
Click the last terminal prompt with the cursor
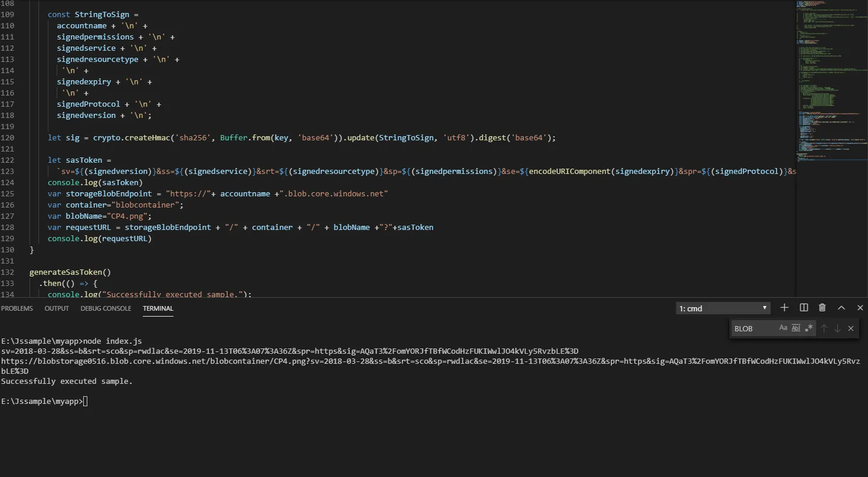(44, 402)
